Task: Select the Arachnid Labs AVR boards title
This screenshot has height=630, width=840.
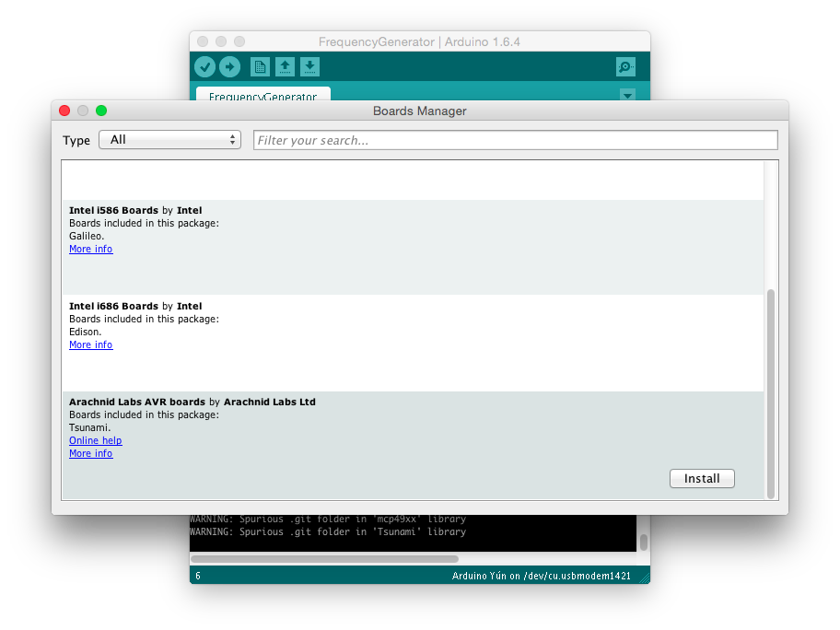Action: [x=192, y=402]
